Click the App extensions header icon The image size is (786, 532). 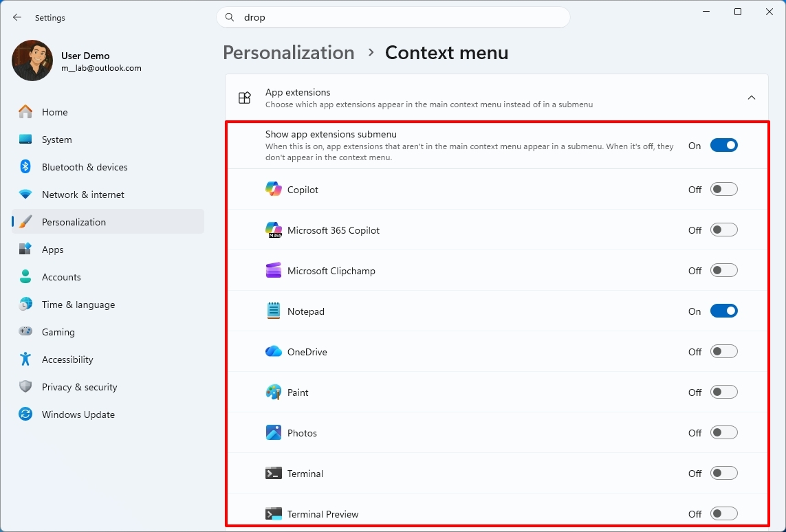click(x=245, y=98)
